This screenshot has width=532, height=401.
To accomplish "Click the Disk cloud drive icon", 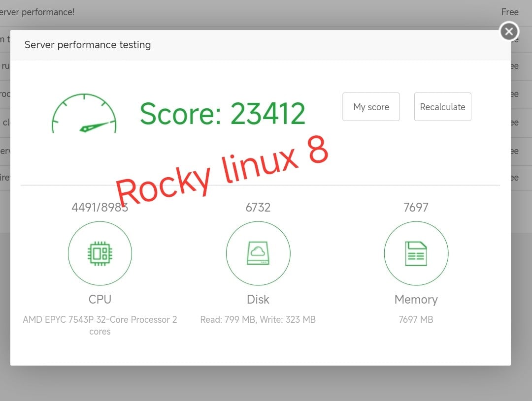I will tap(258, 253).
